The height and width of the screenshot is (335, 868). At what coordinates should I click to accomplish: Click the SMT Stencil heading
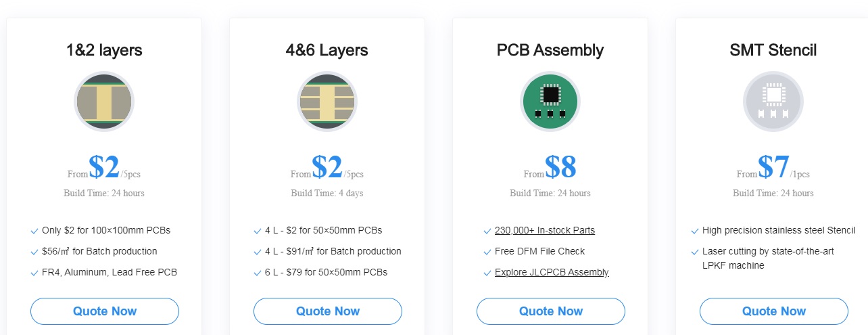tap(773, 50)
